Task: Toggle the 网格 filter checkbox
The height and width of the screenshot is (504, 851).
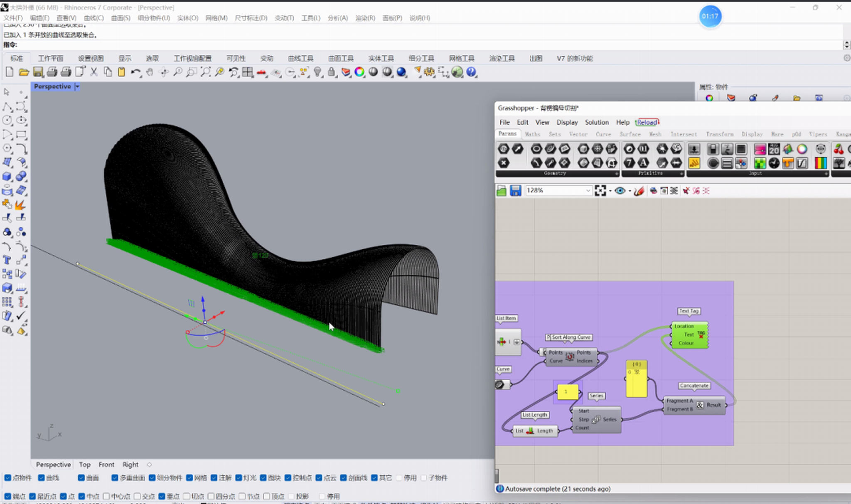Action: (x=189, y=478)
